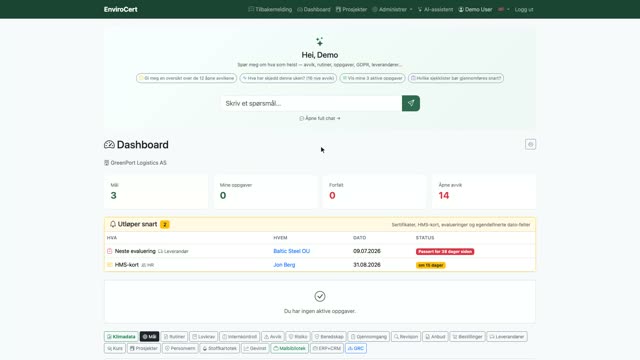The height and width of the screenshot is (360, 640).
Task: Open the language flag dropdown
Action: 503,9
